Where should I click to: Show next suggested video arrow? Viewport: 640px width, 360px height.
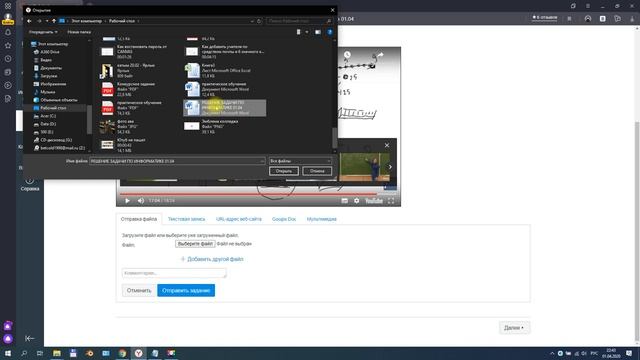pyautogui.click(x=390, y=167)
